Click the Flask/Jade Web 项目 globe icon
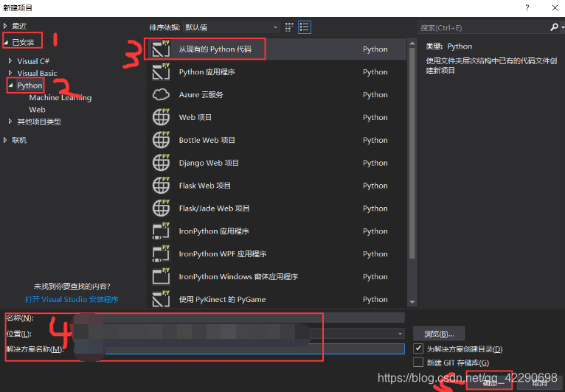 point(161,208)
